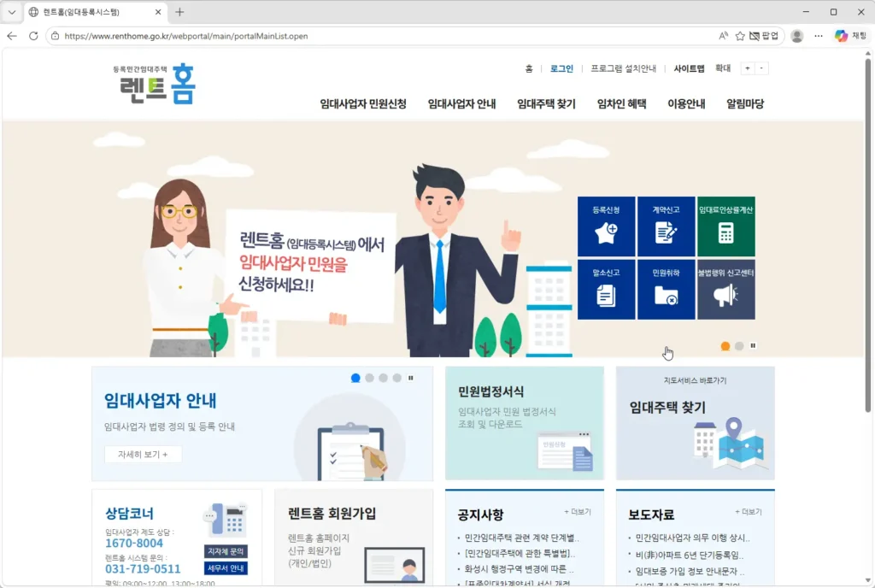Expand 공지사항 with 더보기 link
The image size is (875, 588).
coord(578,512)
